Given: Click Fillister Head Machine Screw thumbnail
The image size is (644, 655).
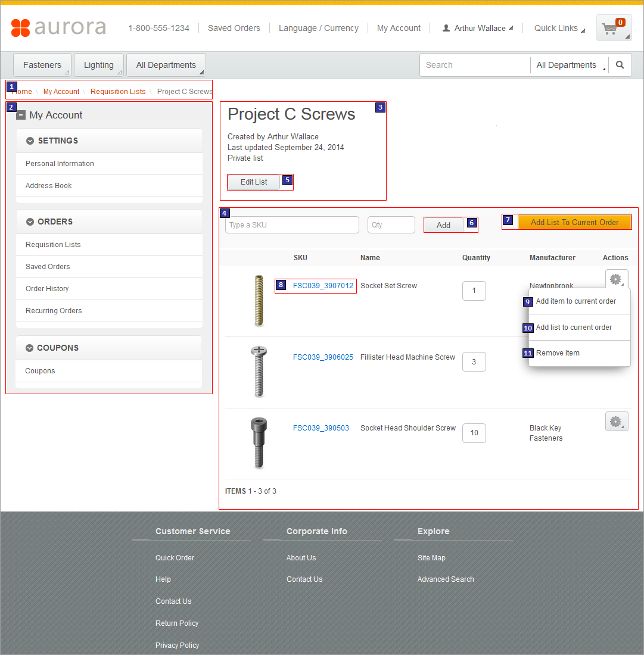Looking at the screenshot, I should 259,371.
